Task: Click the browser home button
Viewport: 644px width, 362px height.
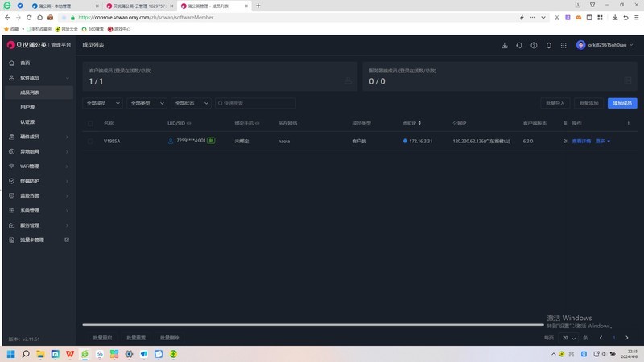Action: (x=39, y=17)
